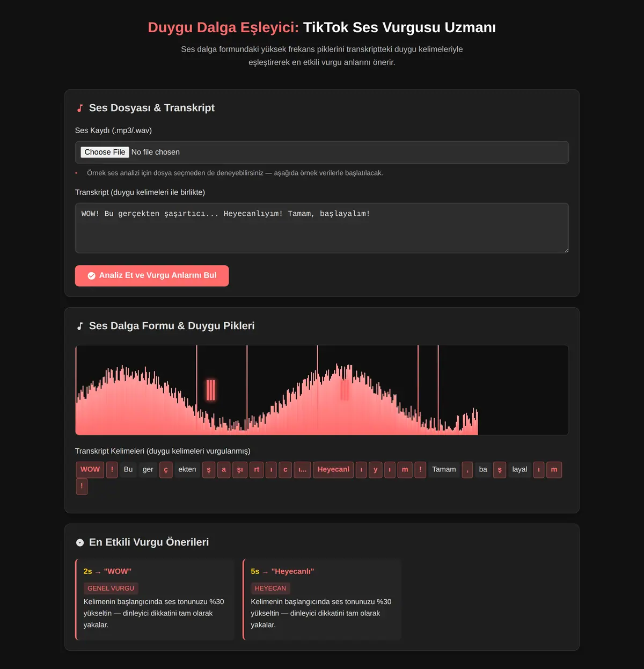Click music note icon beside "Ses Dosyası & Transkript"
Viewport: 644px width, 669px height.
(x=80, y=108)
